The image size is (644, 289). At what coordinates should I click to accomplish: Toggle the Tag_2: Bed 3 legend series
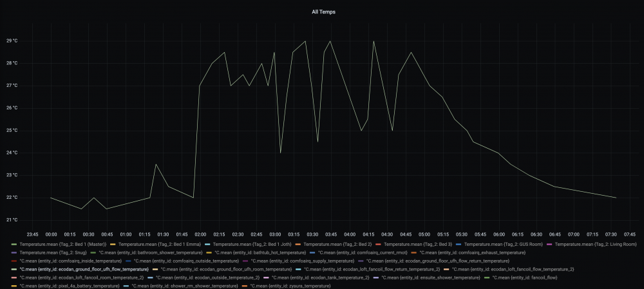(418, 244)
